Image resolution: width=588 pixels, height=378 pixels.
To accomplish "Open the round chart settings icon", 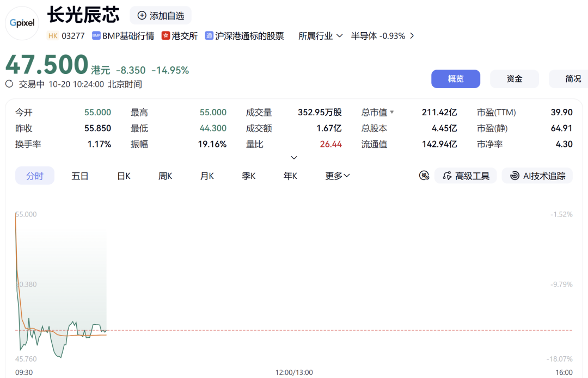I will click(424, 175).
